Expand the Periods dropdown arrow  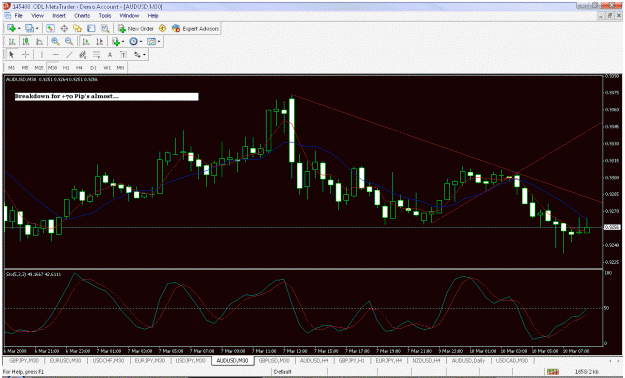[141, 41]
